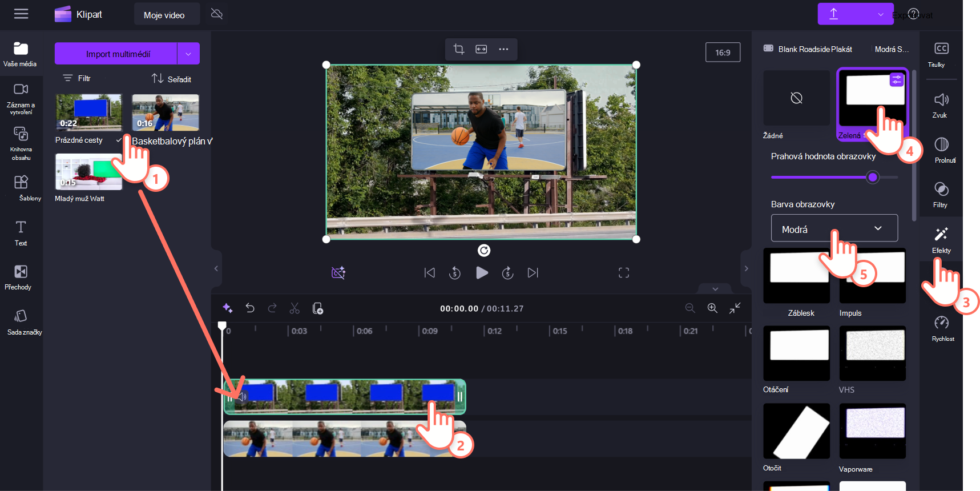Image resolution: width=980 pixels, height=491 pixels.
Task: Apply VHS effect
Action: click(872, 353)
